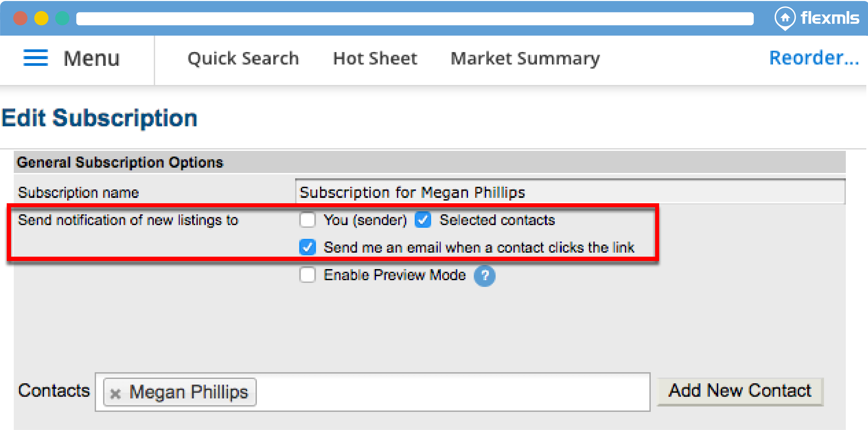868x430 pixels.
Task: Enable Preview Mode checkbox
Action: pyautogui.click(x=307, y=275)
